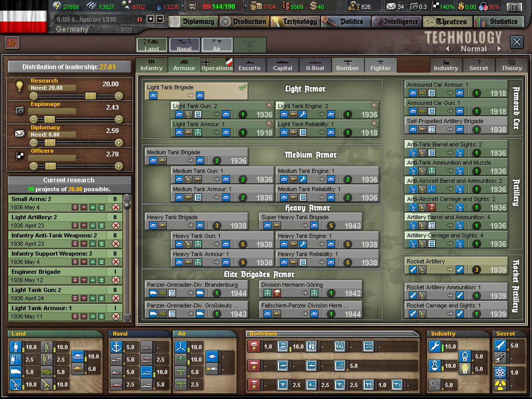This screenshot has height=399, width=532.
Task: Click magnifier on Light Tank Reliability: 1
Action: 374,124
